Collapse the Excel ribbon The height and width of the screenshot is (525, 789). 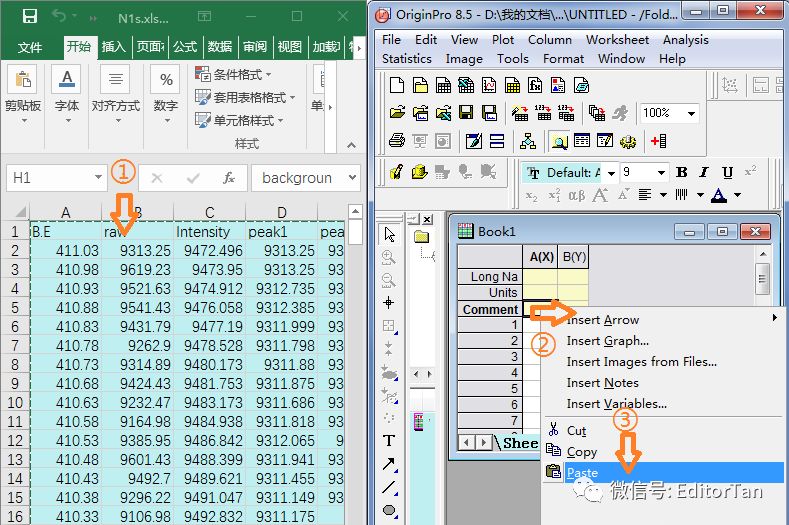pos(351,145)
